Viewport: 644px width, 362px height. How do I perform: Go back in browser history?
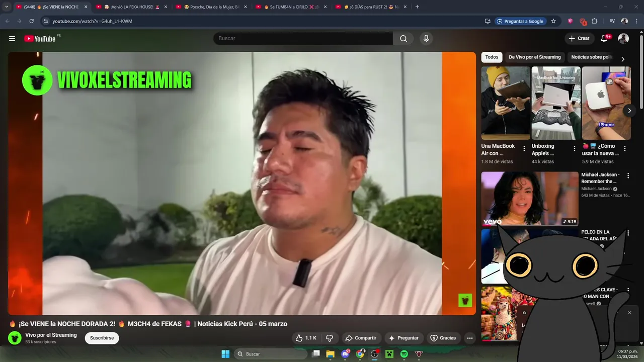pos(7,21)
